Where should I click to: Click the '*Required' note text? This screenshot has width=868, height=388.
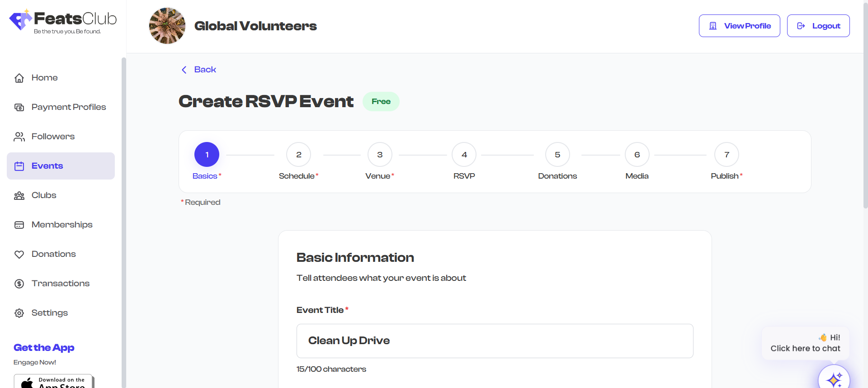(x=201, y=203)
